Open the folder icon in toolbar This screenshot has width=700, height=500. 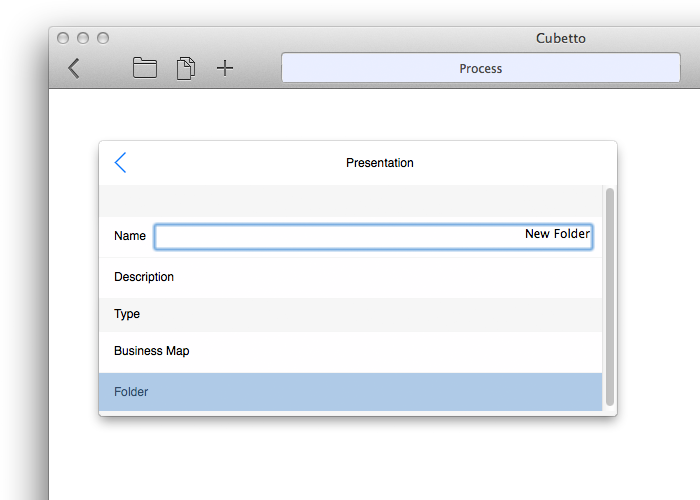point(145,68)
